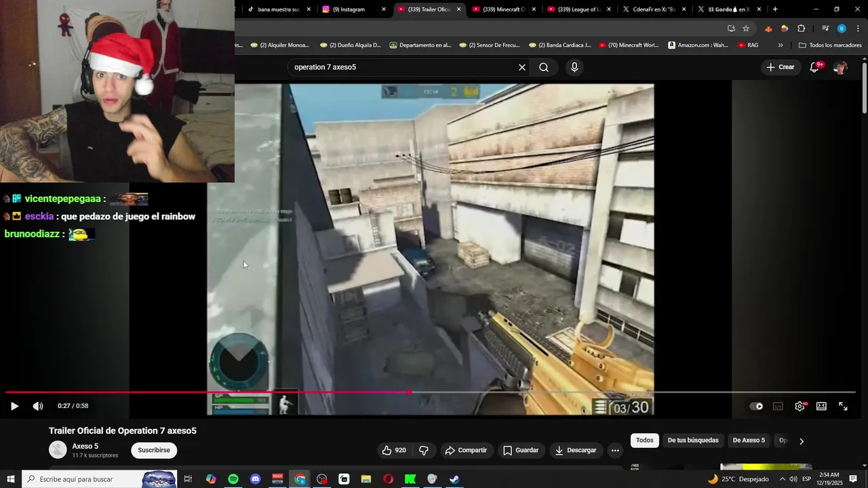Start voice search with the microphone

[574, 67]
